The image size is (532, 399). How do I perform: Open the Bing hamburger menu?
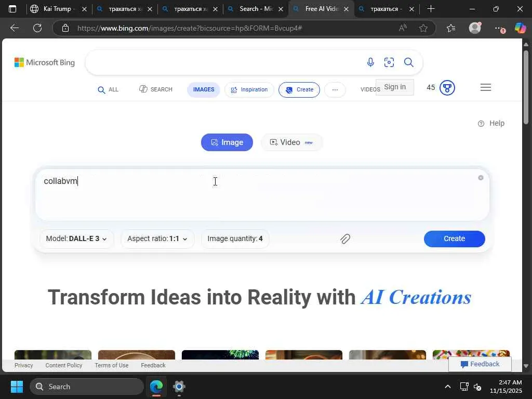pyautogui.click(x=486, y=87)
